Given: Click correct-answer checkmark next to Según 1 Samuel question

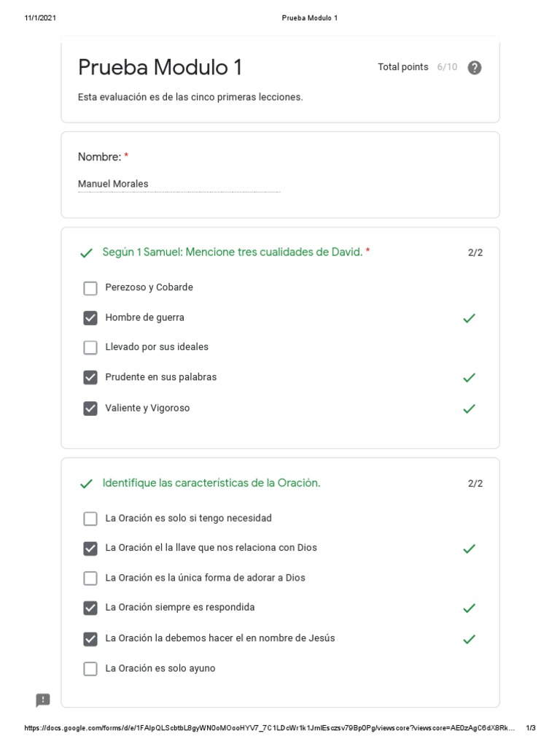Looking at the screenshot, I should 86,253.
